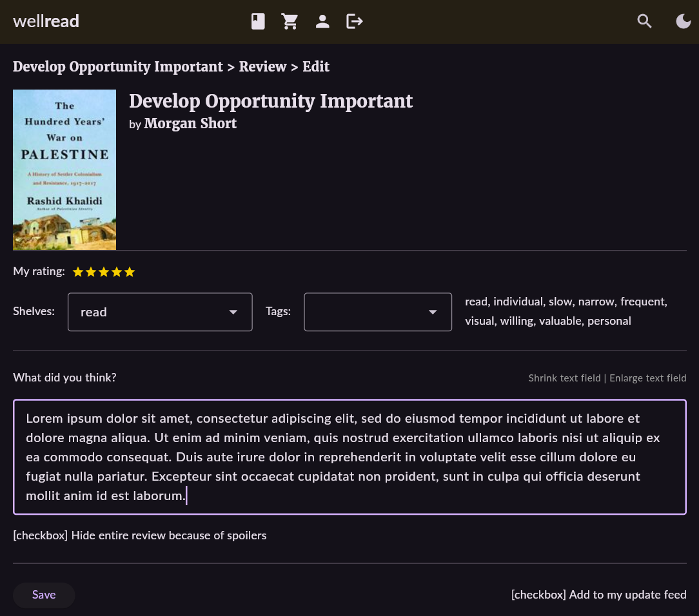Screen dimensions: 699x616
Task: Open search with magnifier icon
Action: point(644,22)
